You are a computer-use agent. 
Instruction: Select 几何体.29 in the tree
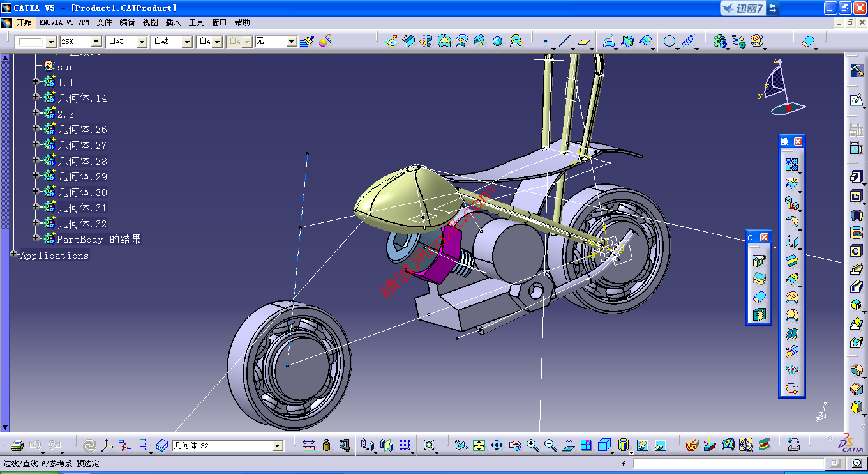tap(82, 176)
